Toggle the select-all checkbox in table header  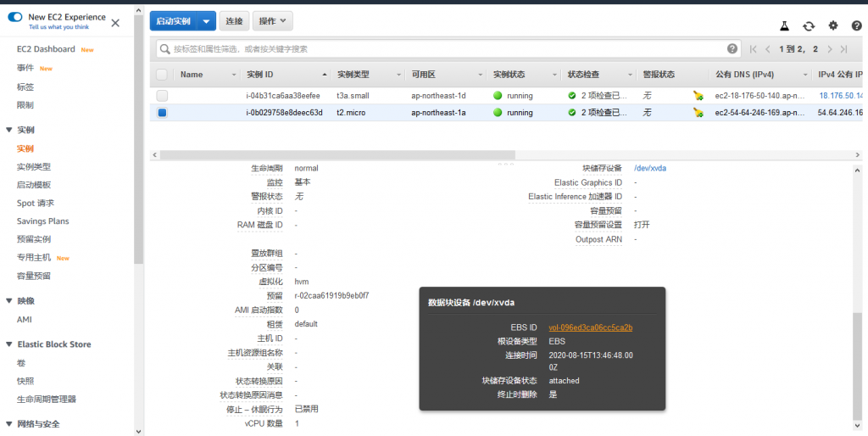tap(162, 75)
